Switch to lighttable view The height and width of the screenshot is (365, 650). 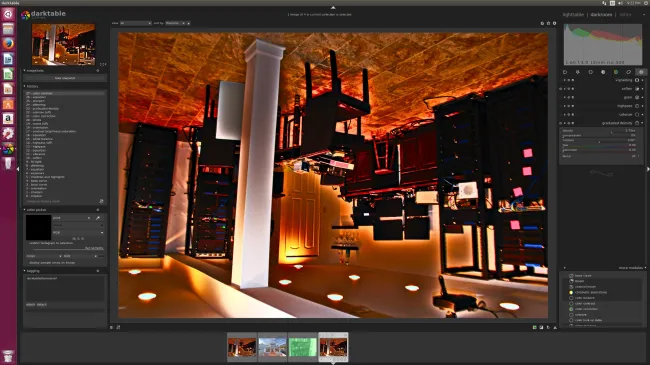(x=573, y=15)
